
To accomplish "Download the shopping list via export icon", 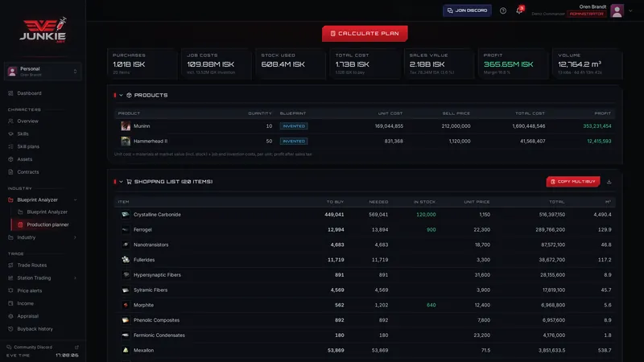I will [x=609, y=182].
